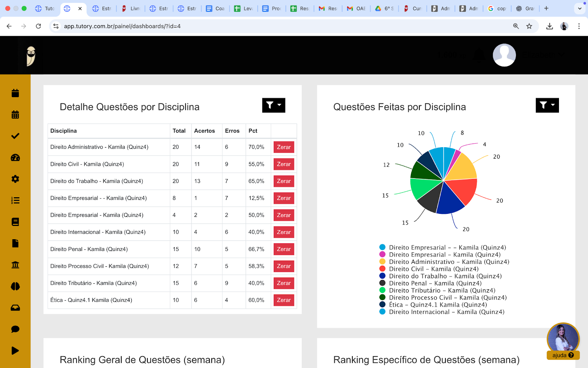This screenshot has width=588, height=368.
Task: Open browser downloads
Action: click(549, 26)
